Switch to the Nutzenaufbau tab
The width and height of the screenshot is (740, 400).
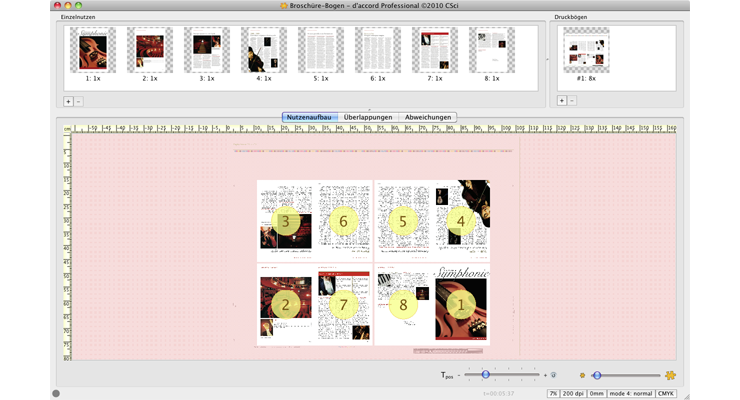pos(310,117)
